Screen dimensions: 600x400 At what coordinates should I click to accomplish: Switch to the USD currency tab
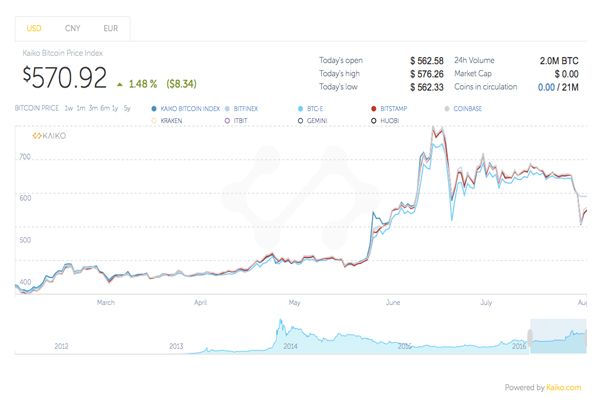coord(32,27)
